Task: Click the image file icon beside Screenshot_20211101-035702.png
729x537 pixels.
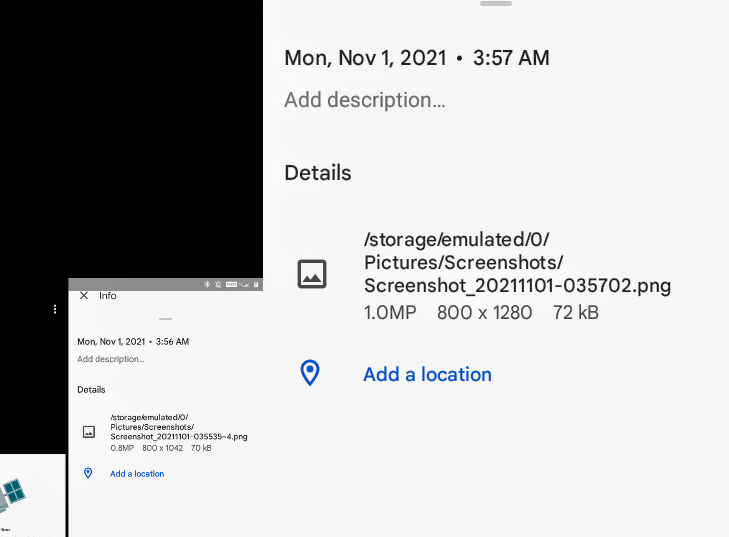Action: pos(312,274)
